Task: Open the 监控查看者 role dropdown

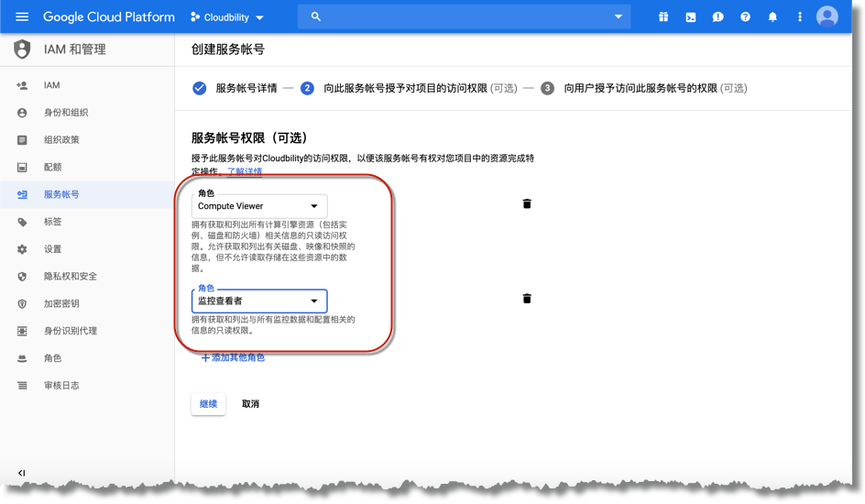Action: point(259,301)
